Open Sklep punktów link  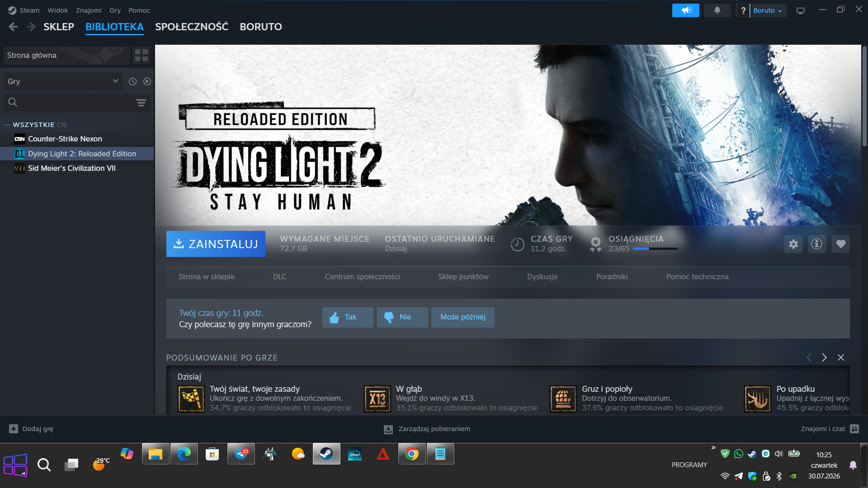point(463,277)
